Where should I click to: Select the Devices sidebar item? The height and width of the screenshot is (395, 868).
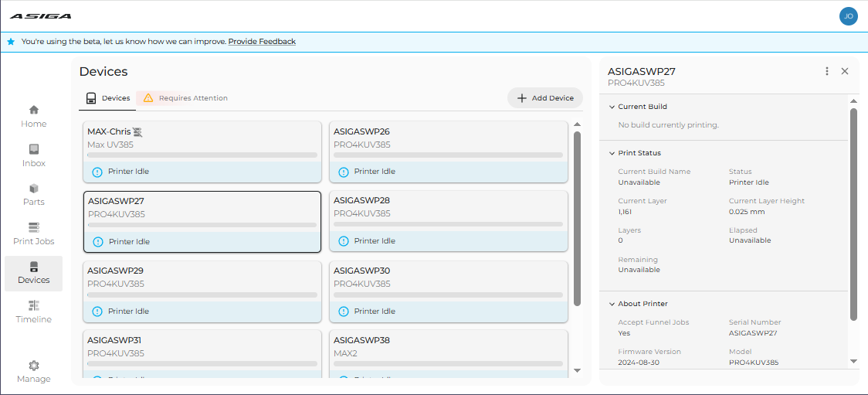click(34, 274)
